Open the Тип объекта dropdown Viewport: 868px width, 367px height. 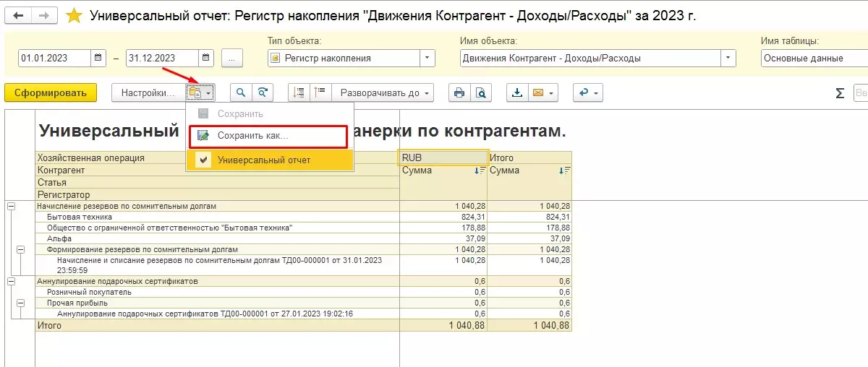pos(427,59)
